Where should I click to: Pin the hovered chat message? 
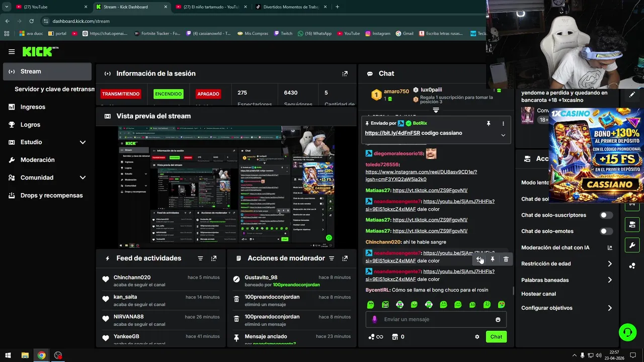(493, 259)
